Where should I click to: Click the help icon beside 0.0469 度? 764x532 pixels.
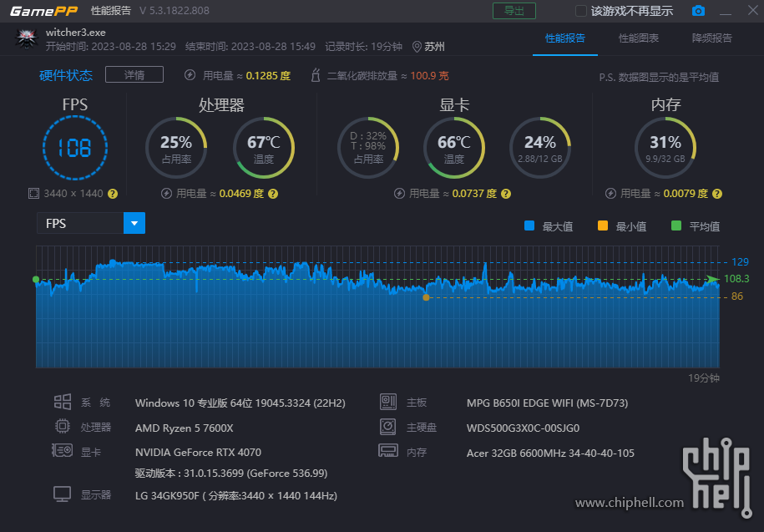(x=273, y=194)
